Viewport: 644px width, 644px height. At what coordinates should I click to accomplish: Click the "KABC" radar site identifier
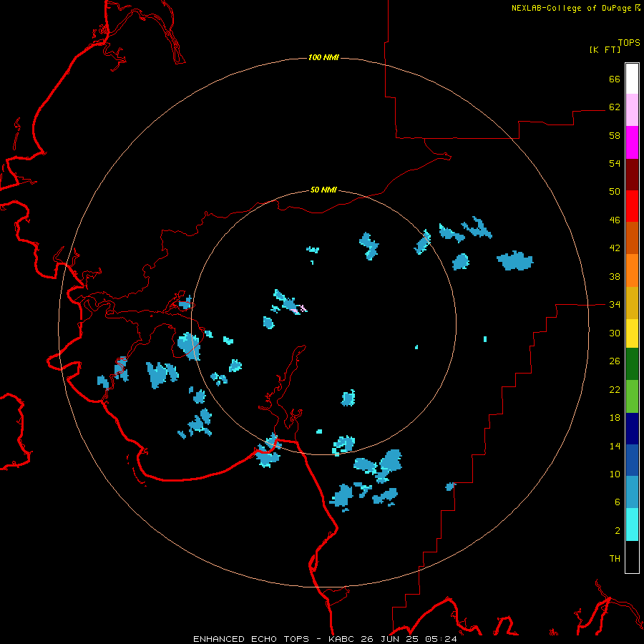pyautogui.click(x=342, y=639)
